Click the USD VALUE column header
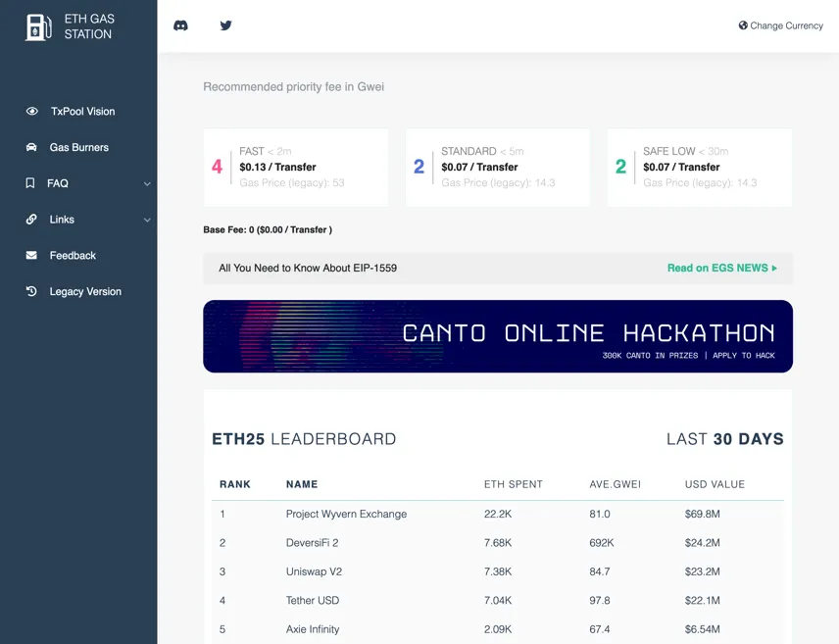 click(x=715, y=484)
